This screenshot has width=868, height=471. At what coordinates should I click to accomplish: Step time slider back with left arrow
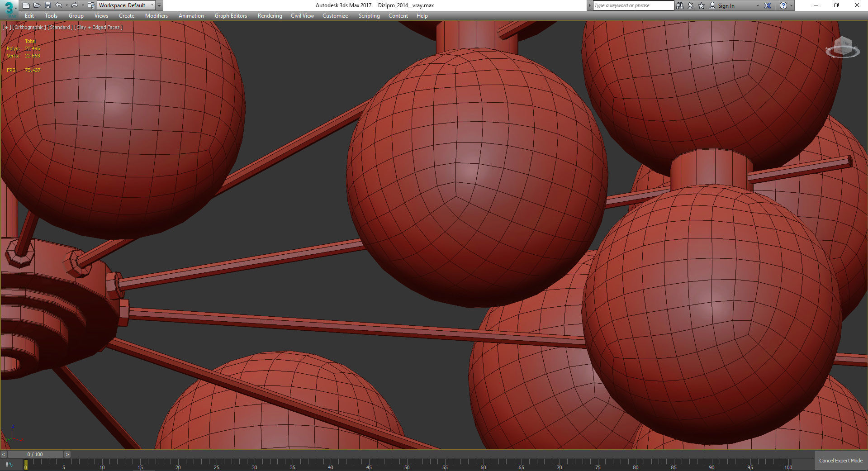click(x=4, y=454)
